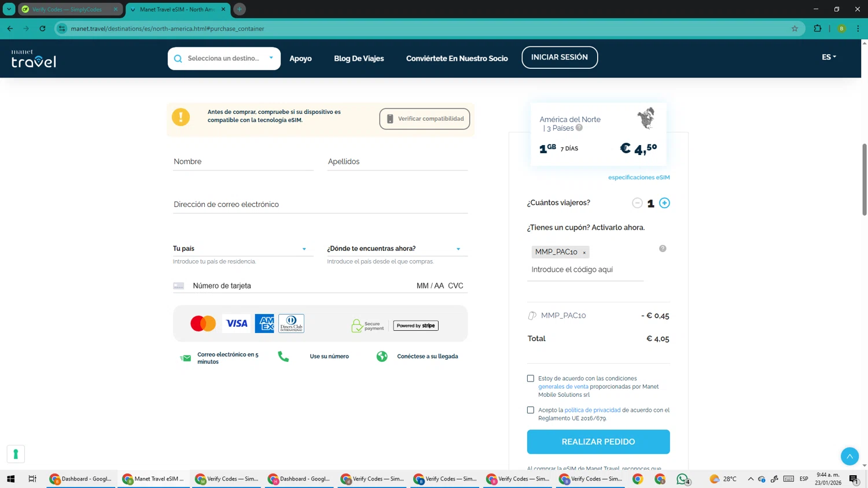The image size is (868, 488).
Task: Open the notification center icon
Action: tap(854, 479)
